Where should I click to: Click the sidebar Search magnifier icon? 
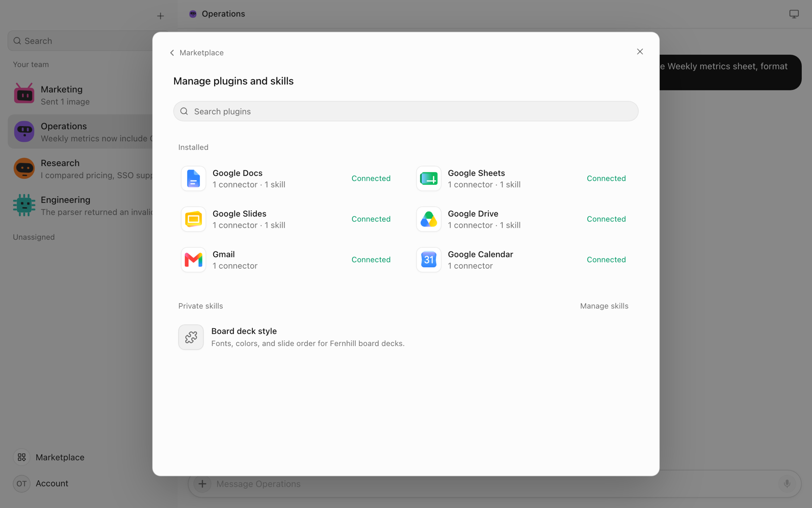(17, 41)
